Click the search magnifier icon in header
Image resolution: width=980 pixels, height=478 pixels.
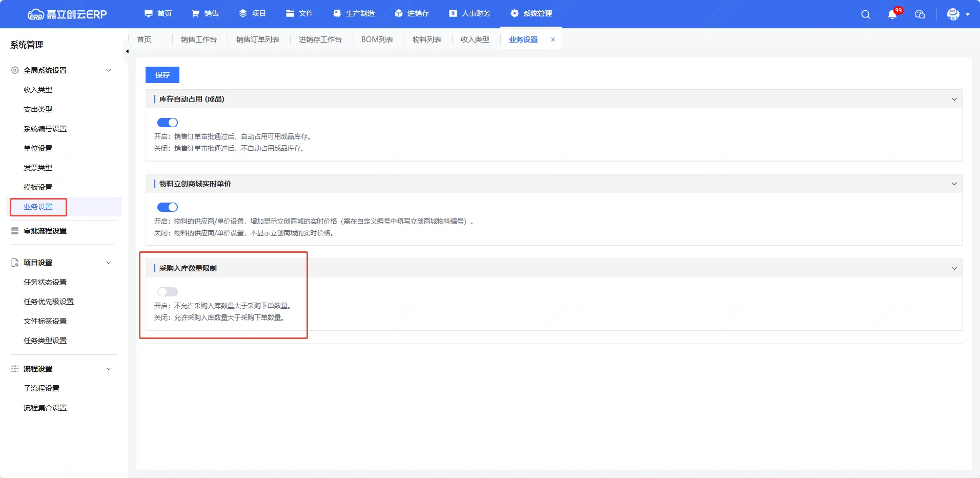coord(865,14)
